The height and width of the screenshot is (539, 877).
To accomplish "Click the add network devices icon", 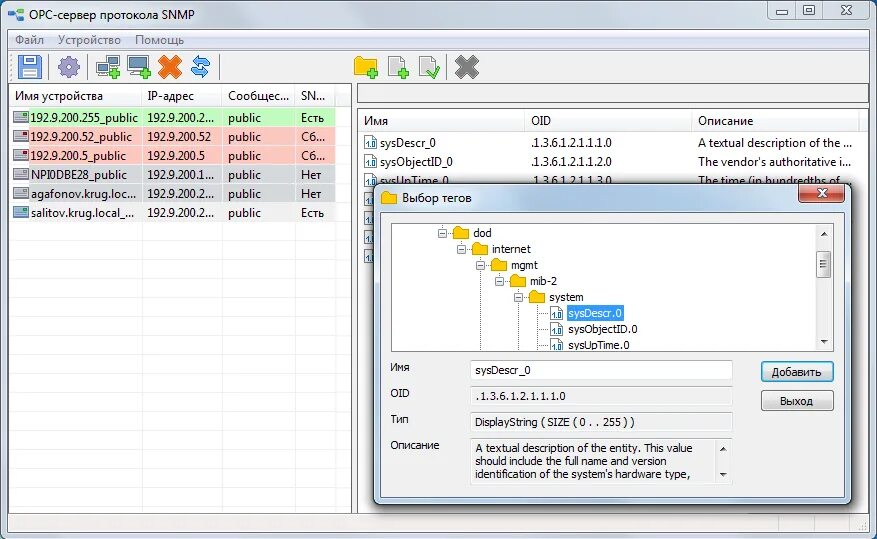I will [108, 67].
